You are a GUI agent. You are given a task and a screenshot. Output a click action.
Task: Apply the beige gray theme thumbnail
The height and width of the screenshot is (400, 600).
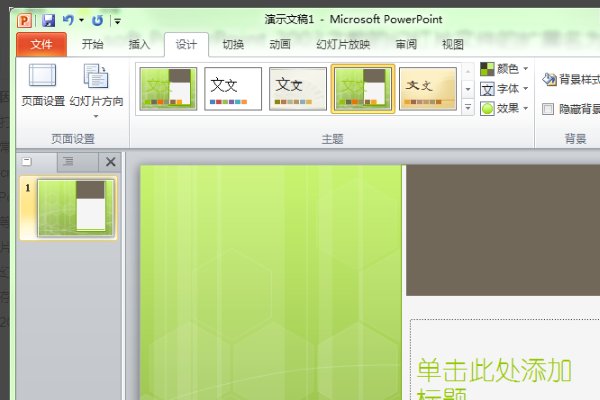point(298,89)
